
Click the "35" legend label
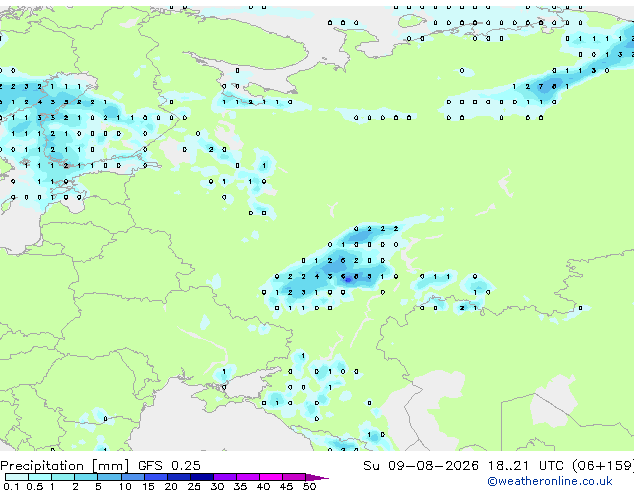click(240, 486)
